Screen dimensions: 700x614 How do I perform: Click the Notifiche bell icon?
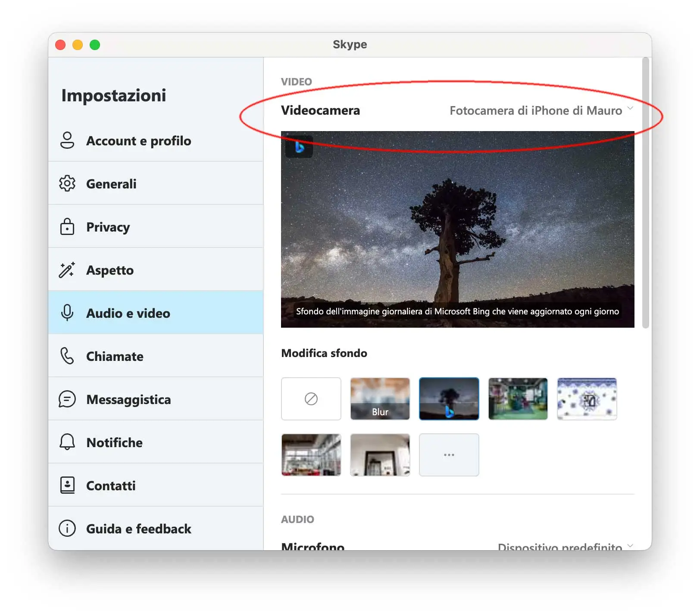[x=68, y=442]
